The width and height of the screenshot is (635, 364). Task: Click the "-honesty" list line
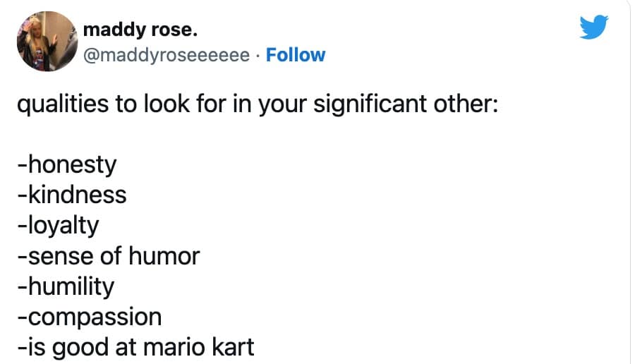click(66, 165)
